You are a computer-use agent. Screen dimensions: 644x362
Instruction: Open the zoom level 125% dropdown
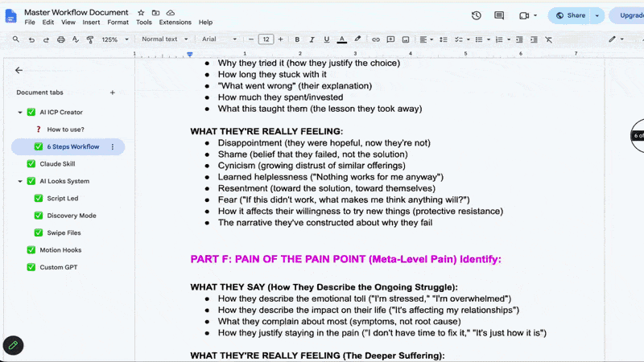coord(115,39)
